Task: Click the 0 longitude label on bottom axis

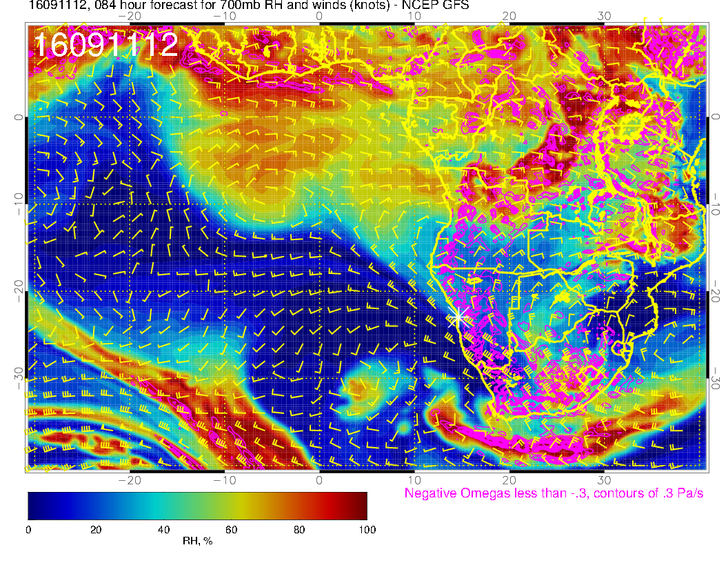Action: point(319,480)
